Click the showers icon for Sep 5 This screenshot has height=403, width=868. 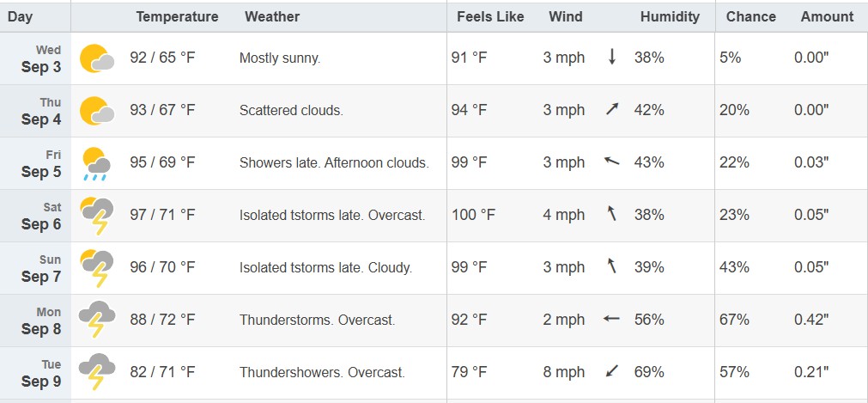click(96, 163)
